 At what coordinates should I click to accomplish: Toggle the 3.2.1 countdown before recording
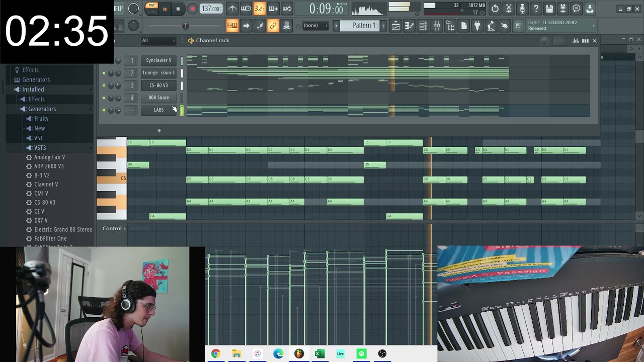point(259,9)
